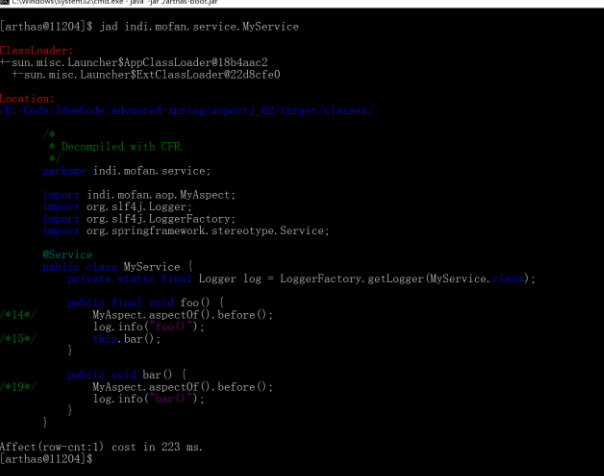The height and width of the screenshot is (476, 604).
Task: Click the Affect(row-cnt:1) cost in 223 ms line
Action: [101, 447]
